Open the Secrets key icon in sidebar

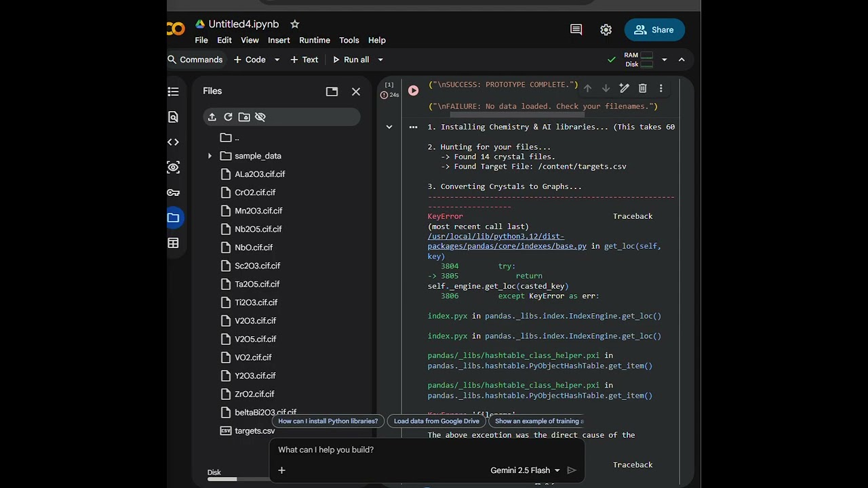(174, 192)
